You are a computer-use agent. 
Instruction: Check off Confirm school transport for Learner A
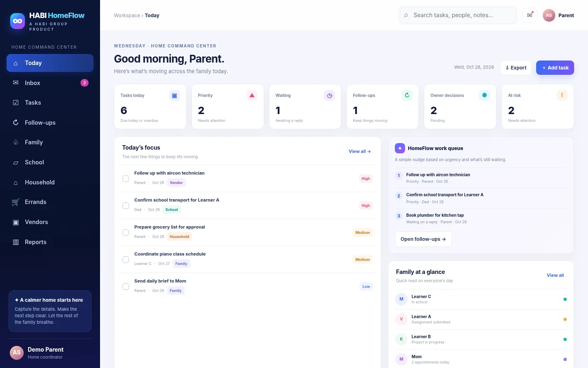(126, 206)
